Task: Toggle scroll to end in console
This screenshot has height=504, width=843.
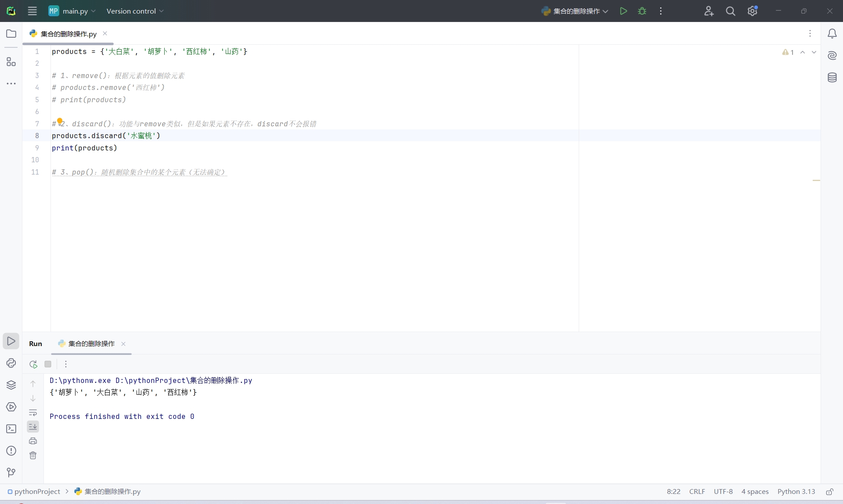Action: click(33, 426)
